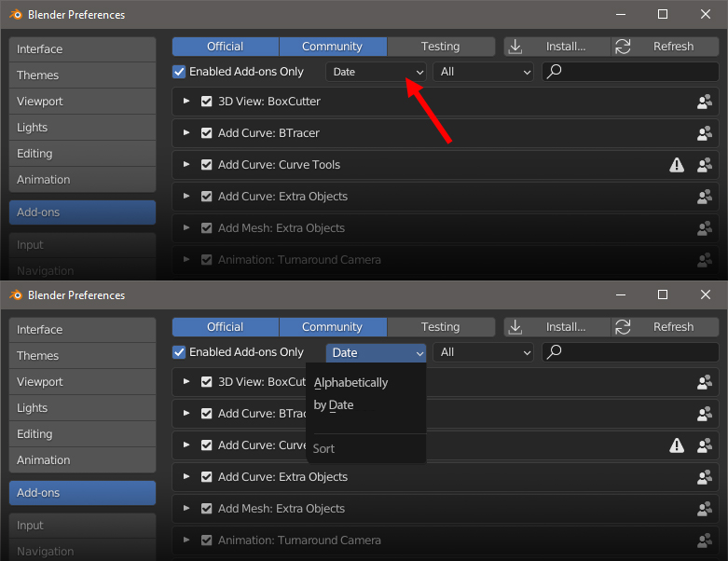This screenshot has height=561, width=728.
Task: Click community icon on bottom Add Curve: Extra Objects row
Action: [x=705, y=477]
